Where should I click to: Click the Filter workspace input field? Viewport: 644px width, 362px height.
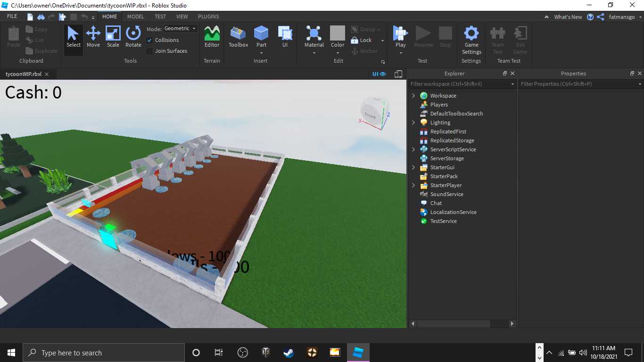(462, 84)
